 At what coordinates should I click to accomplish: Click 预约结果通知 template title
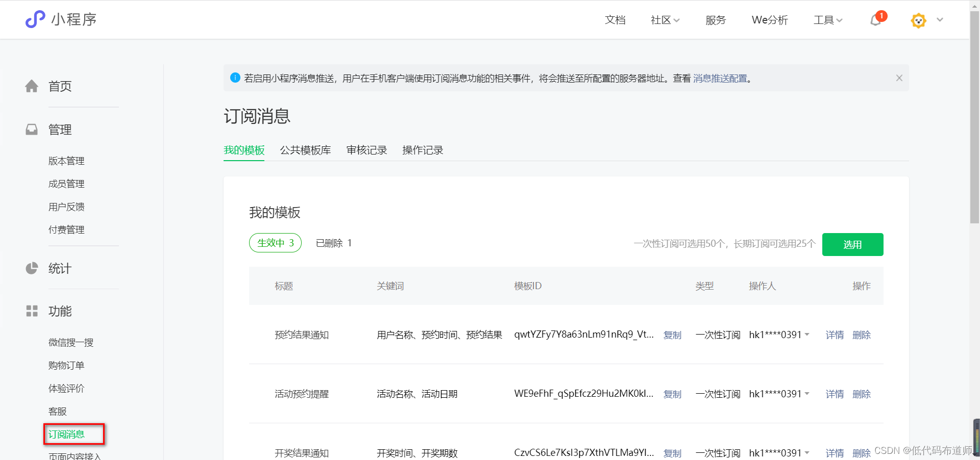coord(302,335)
